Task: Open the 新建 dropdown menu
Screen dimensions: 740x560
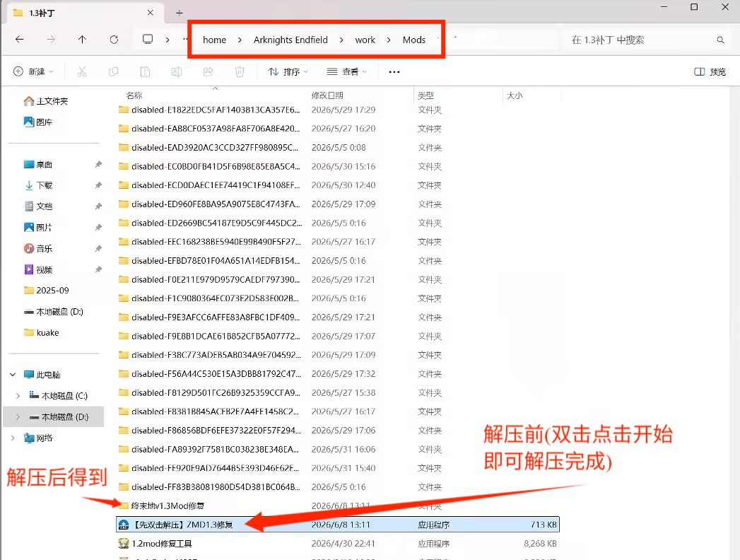Action: [33, 72]
